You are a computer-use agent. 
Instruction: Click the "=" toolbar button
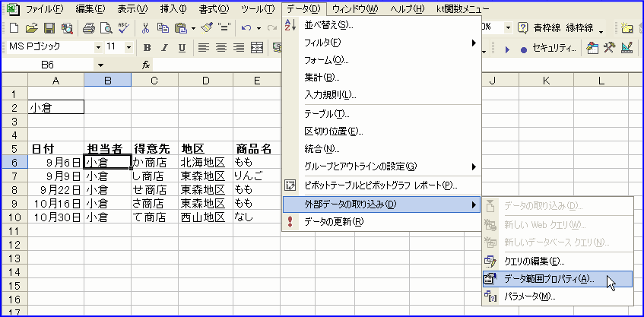coord(224,27)
